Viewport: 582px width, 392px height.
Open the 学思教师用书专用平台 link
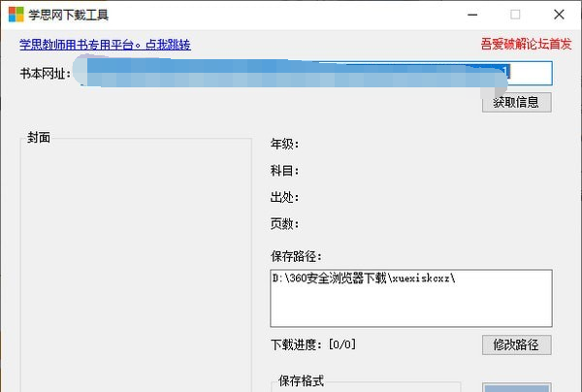pyautogui.click(x=105, y=45)
